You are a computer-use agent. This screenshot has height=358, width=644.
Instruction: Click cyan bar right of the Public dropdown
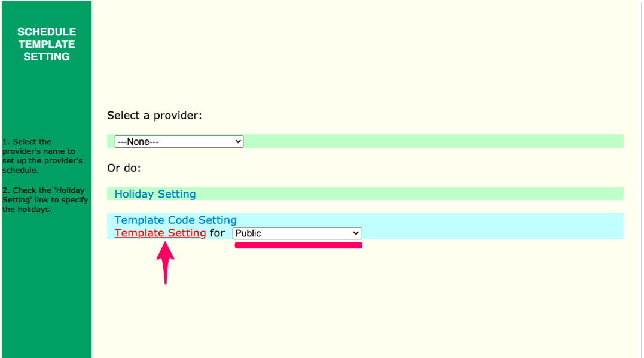pos(490,233)
